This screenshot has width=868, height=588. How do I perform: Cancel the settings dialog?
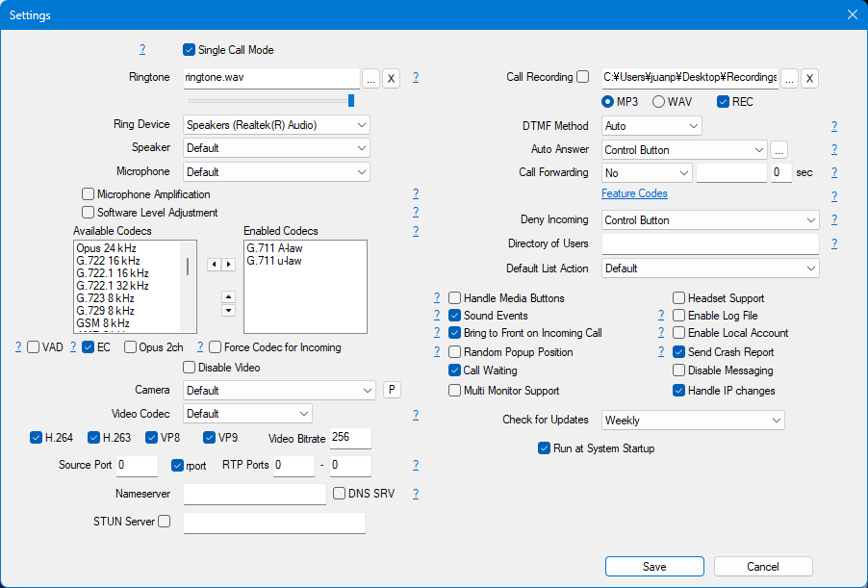pos(763,567)
